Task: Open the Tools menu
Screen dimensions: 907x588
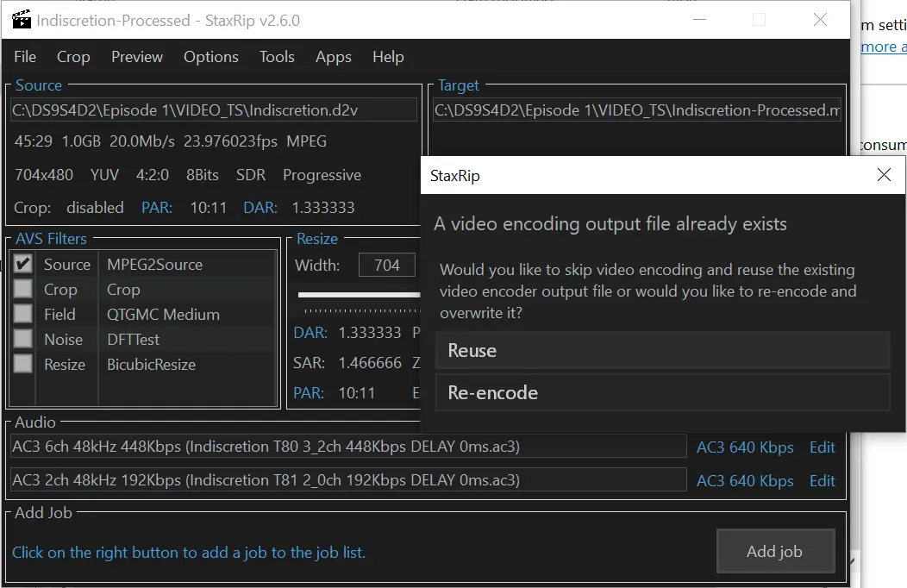Action: (x=277, y=57)
